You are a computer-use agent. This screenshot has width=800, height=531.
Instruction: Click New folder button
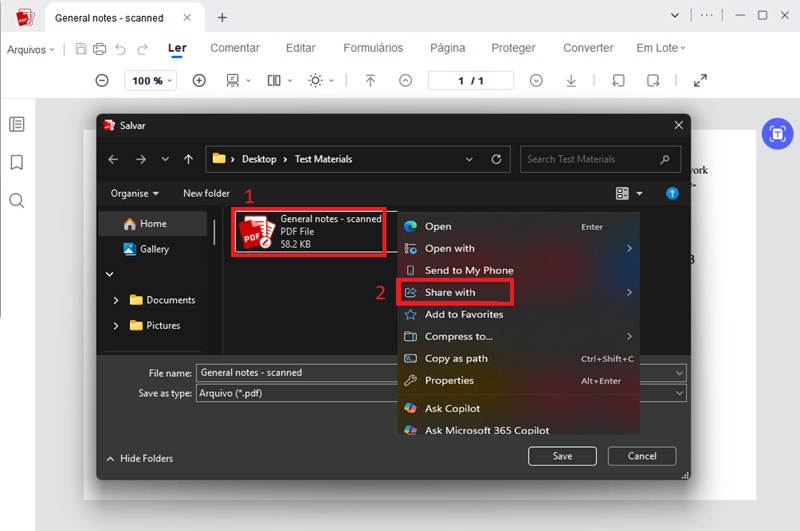coord(206,193)
